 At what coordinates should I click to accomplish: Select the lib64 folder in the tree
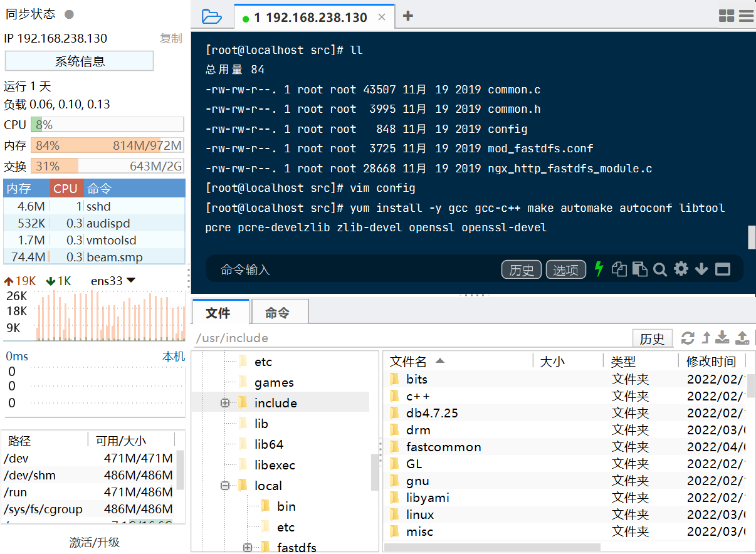[x=269, y=444]
